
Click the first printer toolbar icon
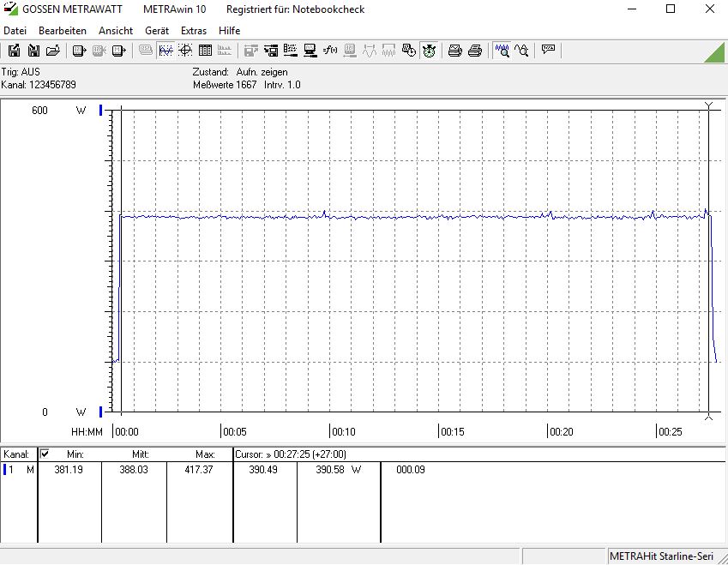(x=455, y=51)
